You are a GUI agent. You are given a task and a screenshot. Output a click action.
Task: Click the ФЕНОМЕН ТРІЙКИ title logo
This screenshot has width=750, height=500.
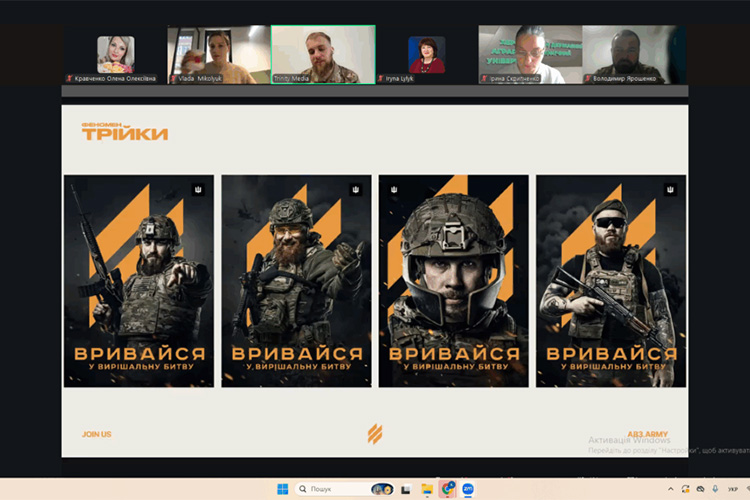coord(125,132)
